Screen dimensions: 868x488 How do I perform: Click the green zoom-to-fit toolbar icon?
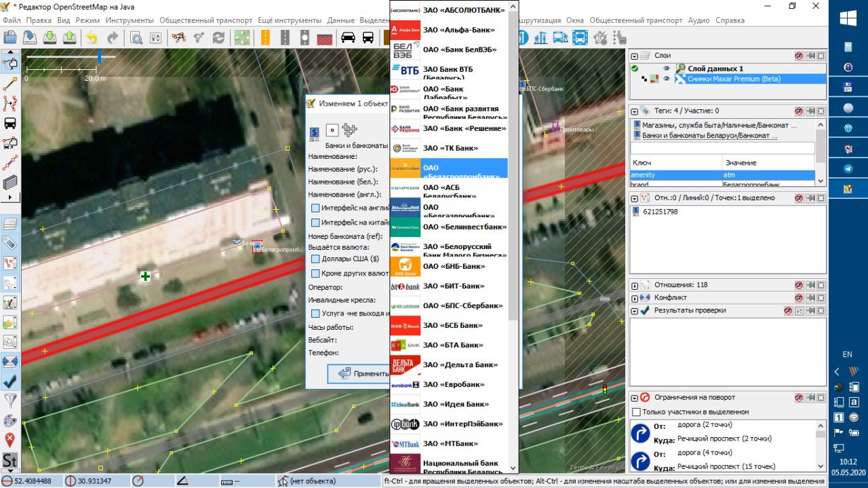coord(241,37)
